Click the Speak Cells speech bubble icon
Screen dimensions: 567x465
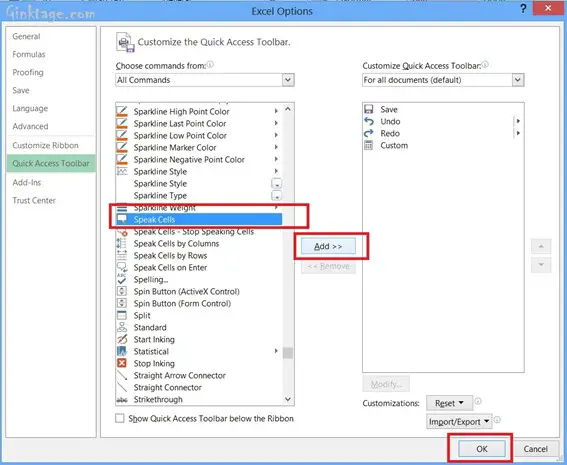[122, 219]
